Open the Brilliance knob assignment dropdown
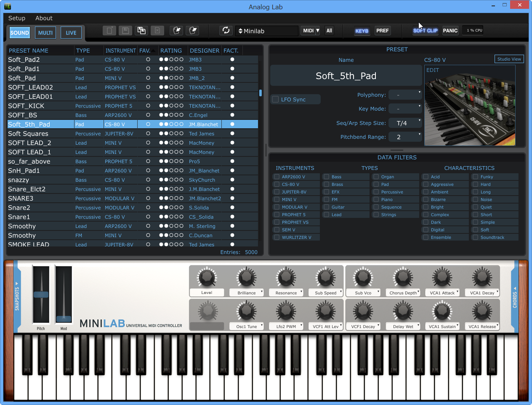 pos(247,293)
